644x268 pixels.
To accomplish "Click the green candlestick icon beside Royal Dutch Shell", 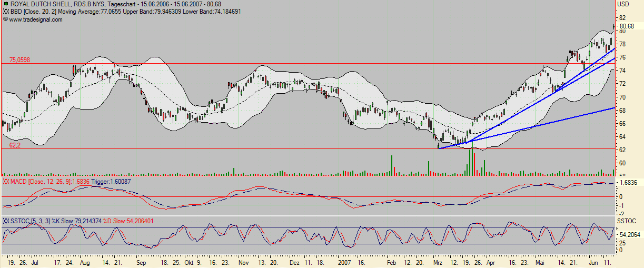I will (x=6, y=4).
